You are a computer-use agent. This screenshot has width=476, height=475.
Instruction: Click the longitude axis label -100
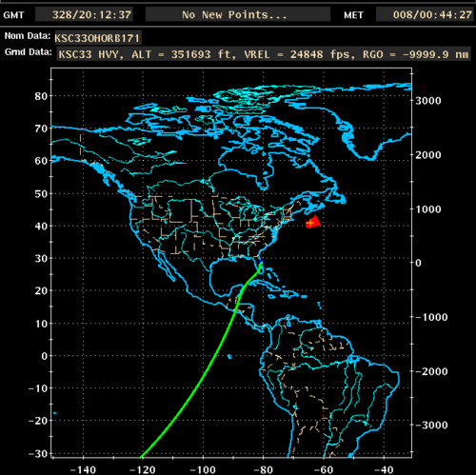click(x=203, y=470)
